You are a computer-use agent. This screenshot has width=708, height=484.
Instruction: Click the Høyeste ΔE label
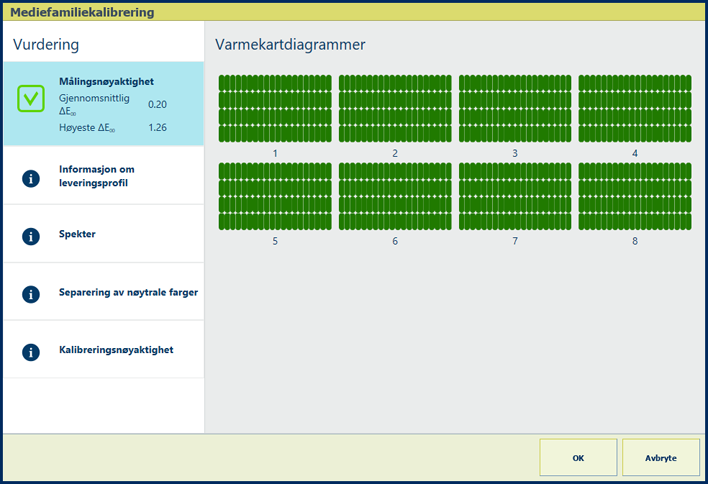coord(87,128)
